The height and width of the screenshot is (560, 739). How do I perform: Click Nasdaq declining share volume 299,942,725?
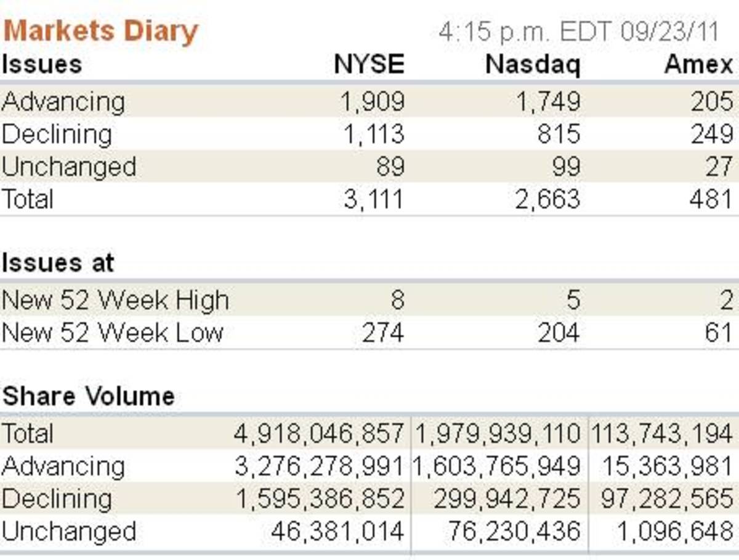[506, 499]
